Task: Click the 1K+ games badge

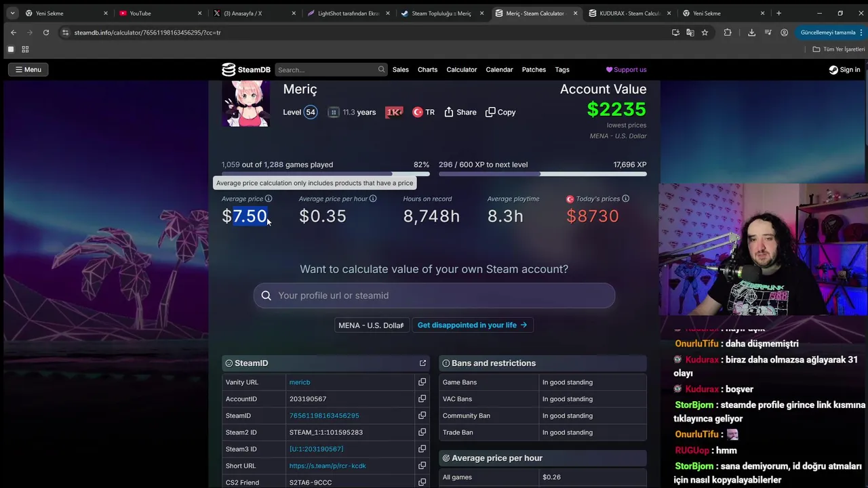Action: coord(394,113)
